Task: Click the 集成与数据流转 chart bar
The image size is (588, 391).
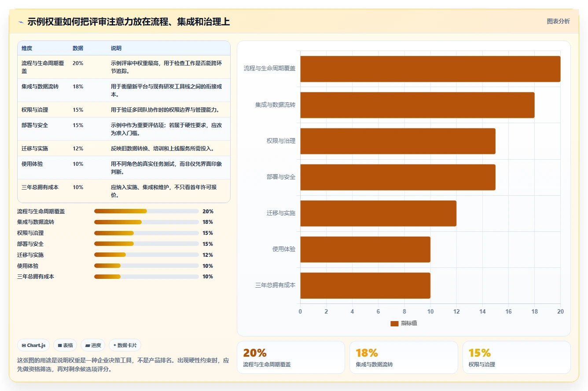Action: click(x=417, y=105)
